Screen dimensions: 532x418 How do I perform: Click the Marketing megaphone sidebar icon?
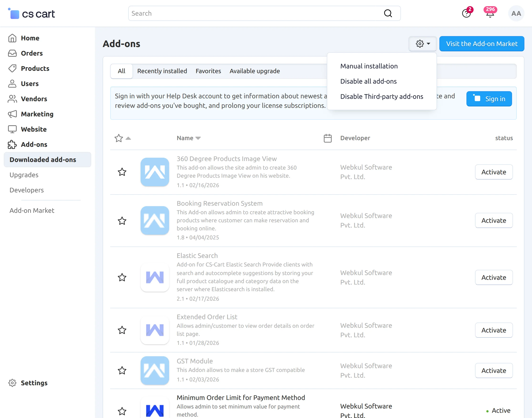[x=12, y=114]
